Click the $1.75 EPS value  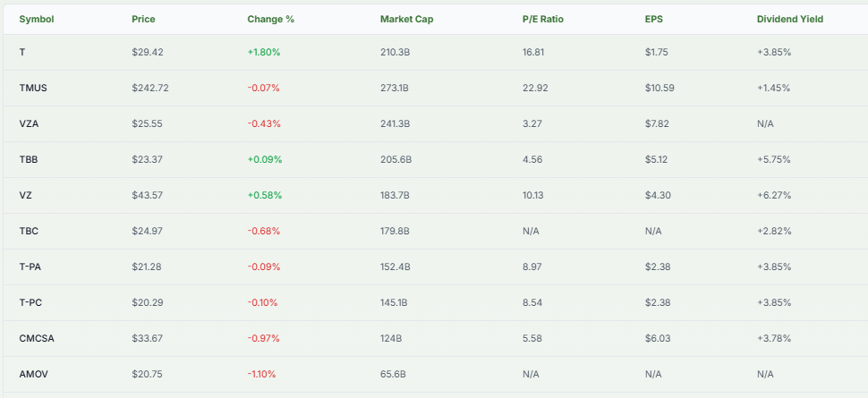(x=657, y=52)
